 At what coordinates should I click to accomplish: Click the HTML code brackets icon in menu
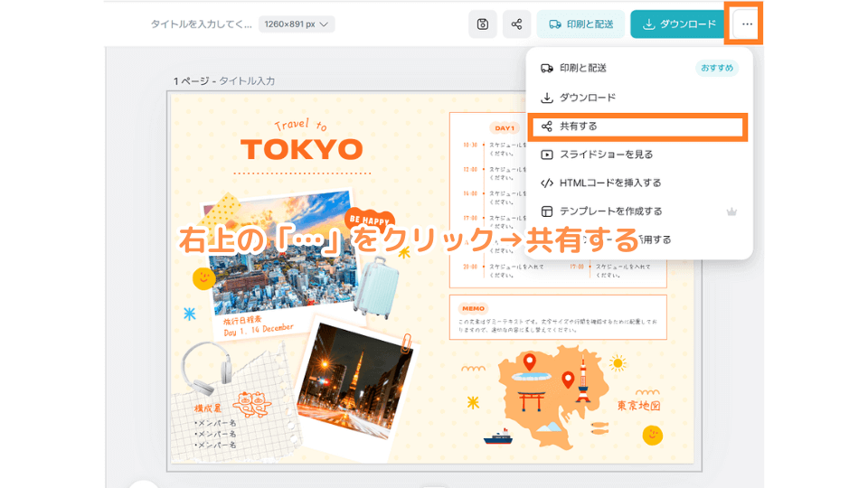(547, 183)
